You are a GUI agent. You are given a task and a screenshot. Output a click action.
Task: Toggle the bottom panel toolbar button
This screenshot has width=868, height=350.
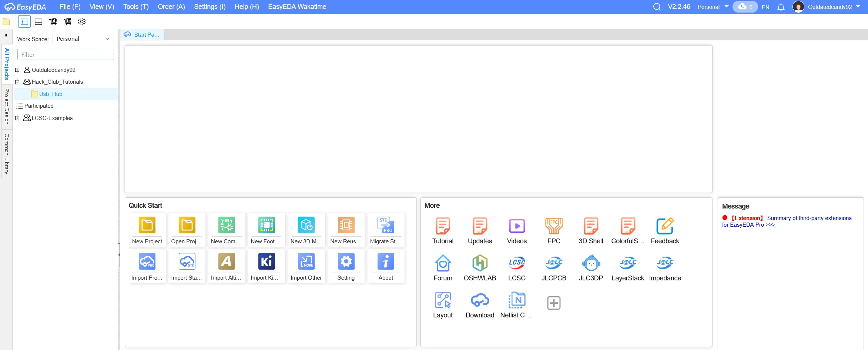[x=38, y=21]
